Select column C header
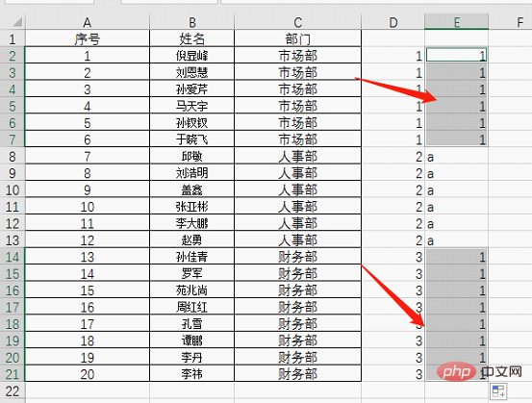Screen dimensions: 532x403 pyautogui.click(x=297, y=22)
